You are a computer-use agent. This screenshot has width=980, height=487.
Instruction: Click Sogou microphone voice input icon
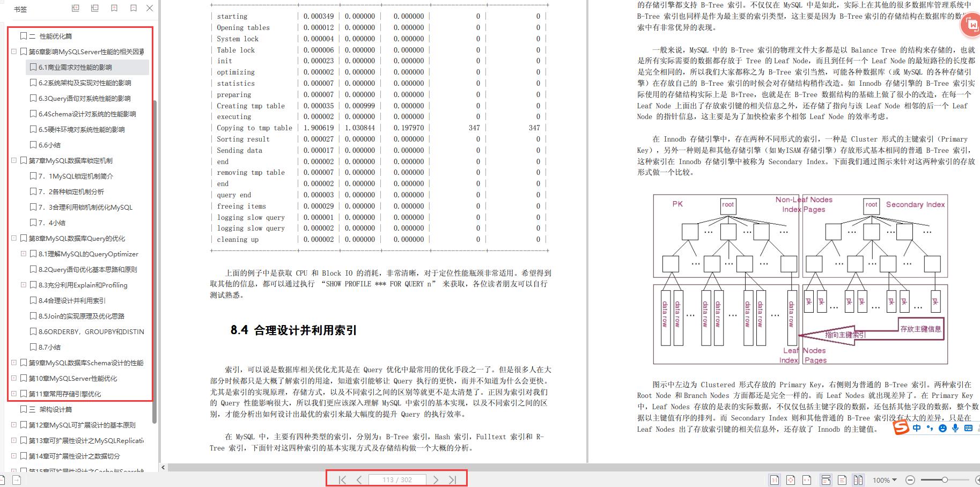pos(955,428)
